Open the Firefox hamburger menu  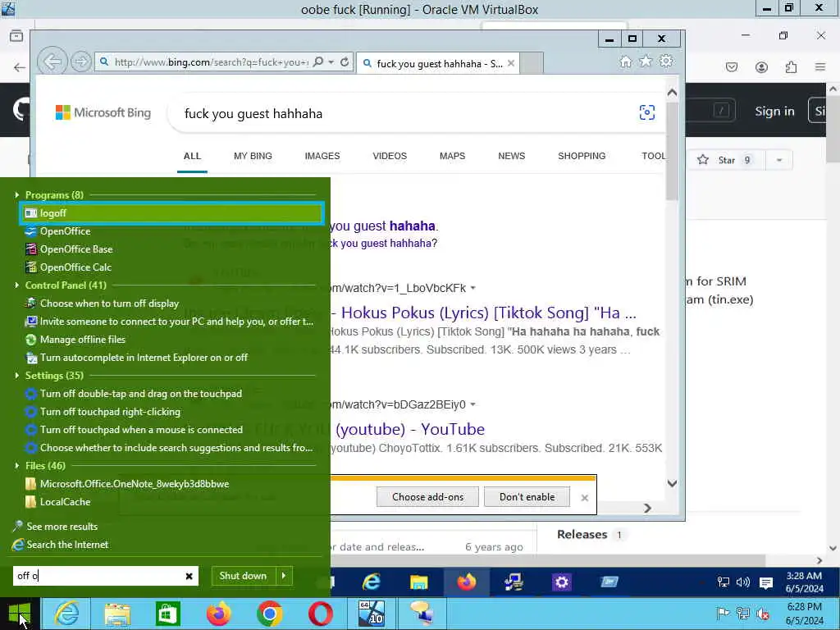click(x=820, y=67)
